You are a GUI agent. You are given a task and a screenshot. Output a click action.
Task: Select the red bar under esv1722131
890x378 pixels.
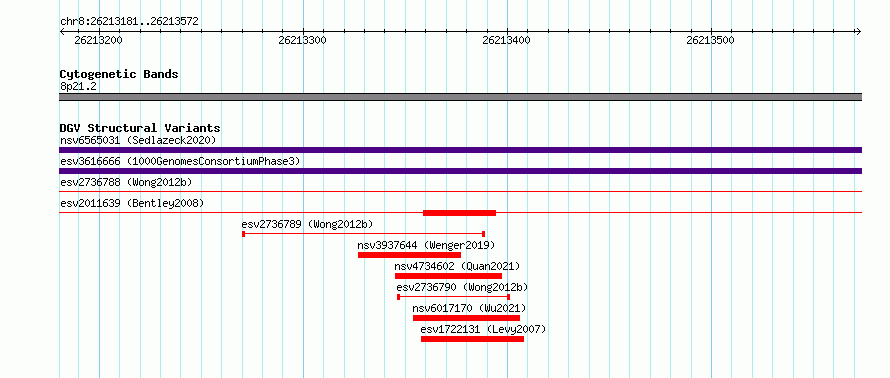tap(472, 339)
